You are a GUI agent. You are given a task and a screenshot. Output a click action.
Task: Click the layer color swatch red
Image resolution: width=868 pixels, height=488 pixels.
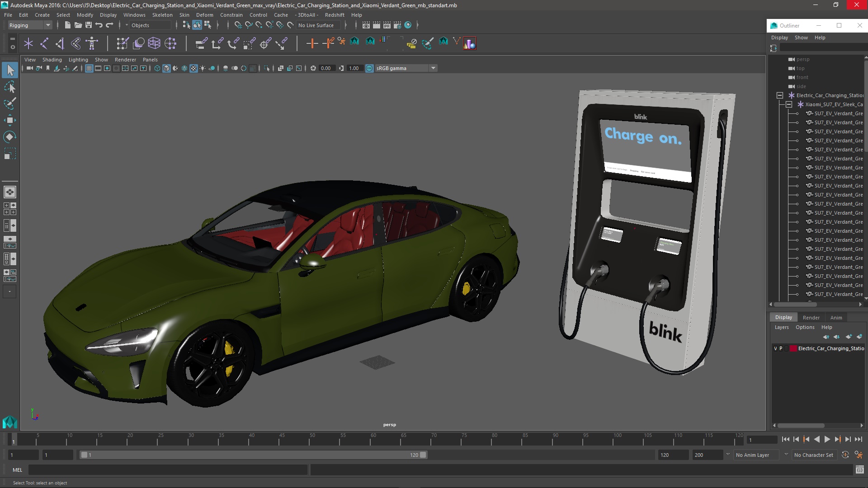pos(793,348)
